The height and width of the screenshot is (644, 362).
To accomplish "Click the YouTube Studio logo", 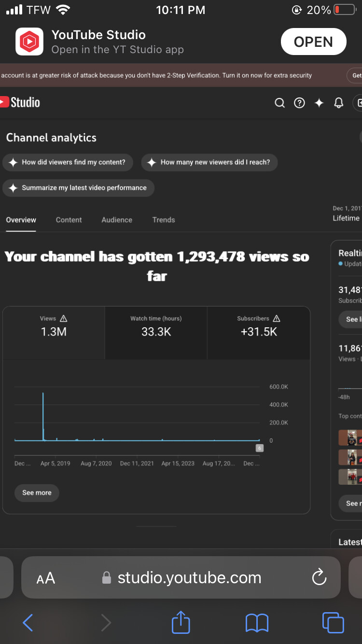I will pyautogui.click(x=20, y=102).
